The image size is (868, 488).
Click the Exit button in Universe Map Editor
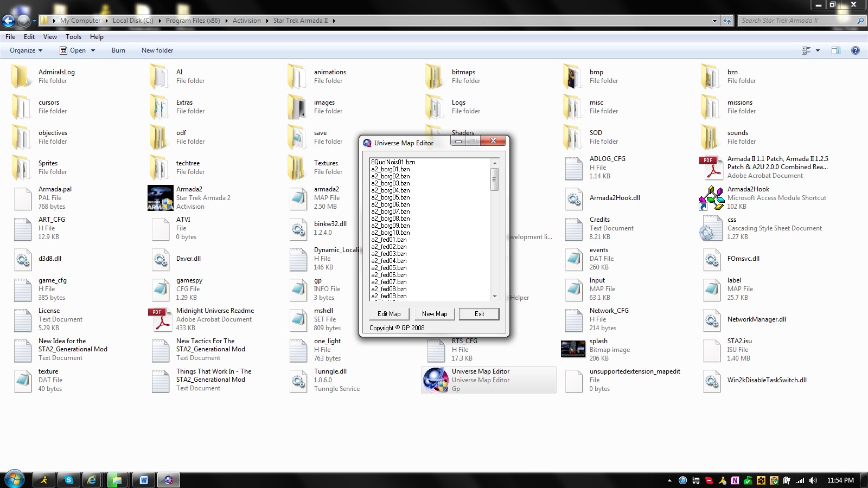point(479,314)
